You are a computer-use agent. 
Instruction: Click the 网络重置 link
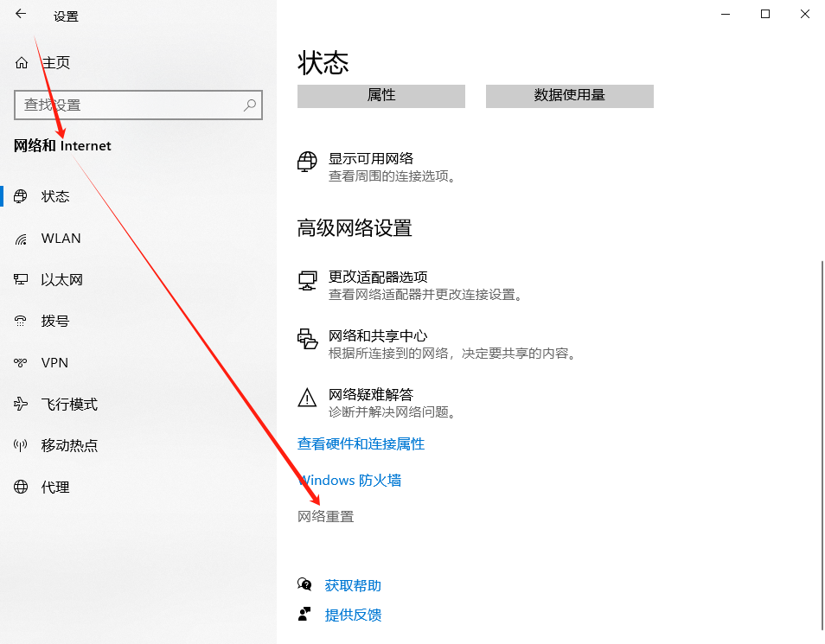(x=326, y=517)
